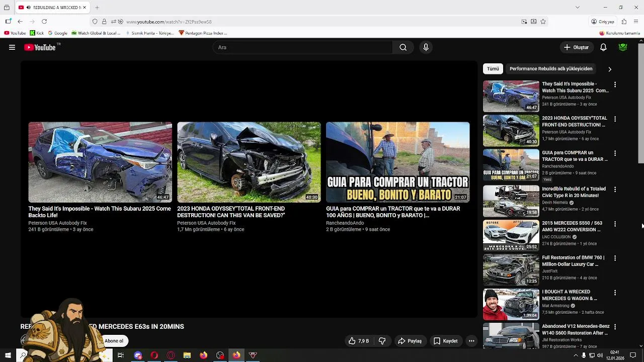Start voice search with the microphone
This screenshot has width=644, height=362.
(426, 47)
